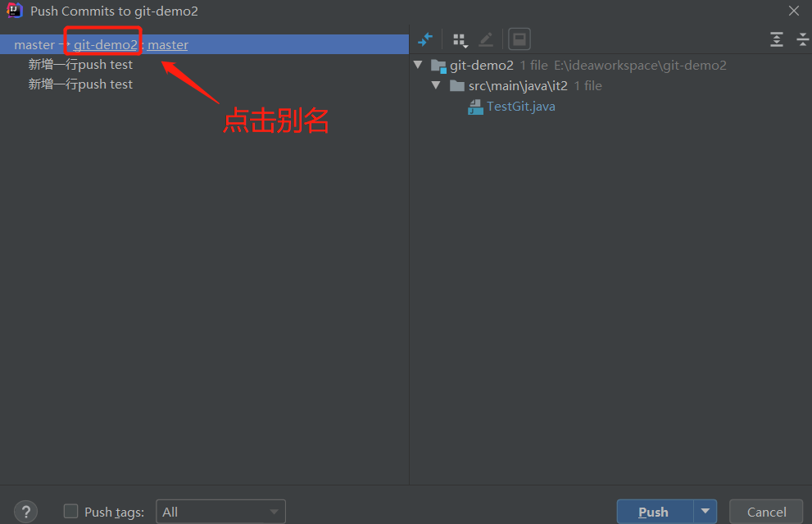Open the Push tags All dropdown
This screenshot has height=524, width=812.
(x=220, y=512)
